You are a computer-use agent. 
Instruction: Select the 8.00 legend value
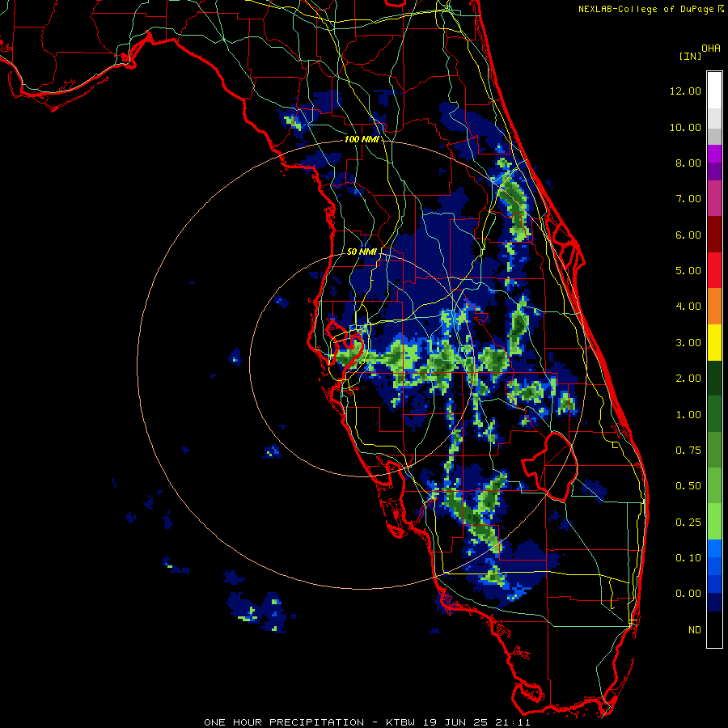[x=688, y=163]
